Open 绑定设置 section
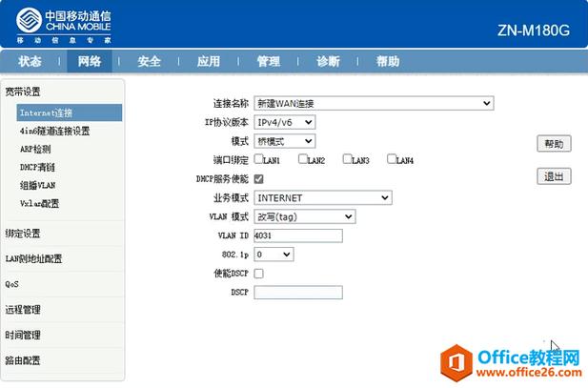The image size is (588, 388). (23, 234)
